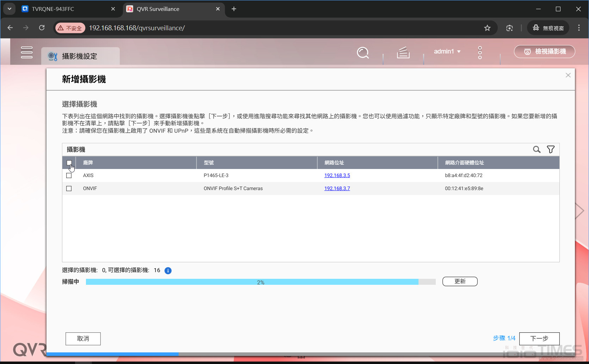The height and width of the screenshot is (364, 589).
Task: Click the scanning progress bar
Action: [x=261, y=282]
